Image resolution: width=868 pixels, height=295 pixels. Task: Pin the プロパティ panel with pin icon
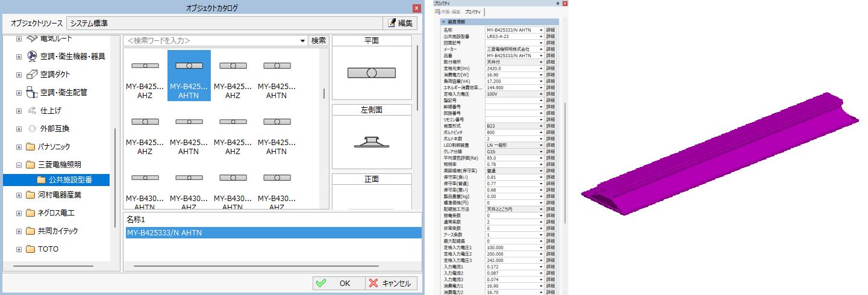pyautogui.click(x=557, y=4)
